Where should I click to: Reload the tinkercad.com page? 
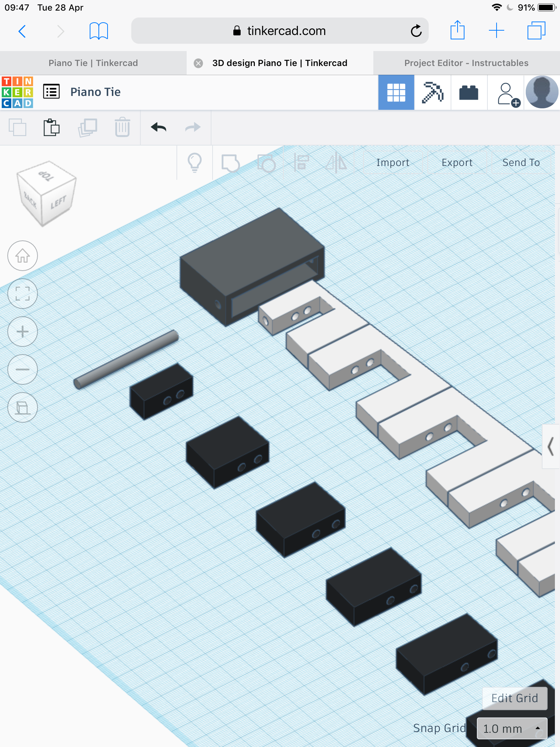pos(416,31)
